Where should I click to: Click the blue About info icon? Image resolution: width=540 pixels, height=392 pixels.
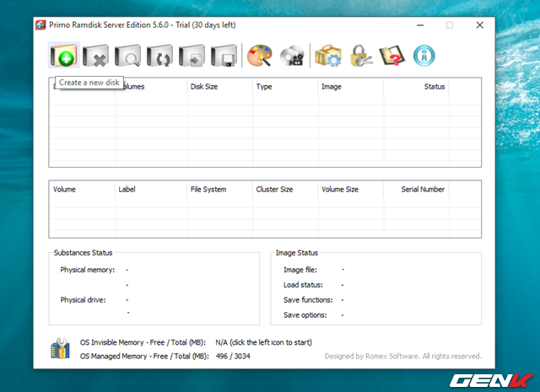(424, 56)
